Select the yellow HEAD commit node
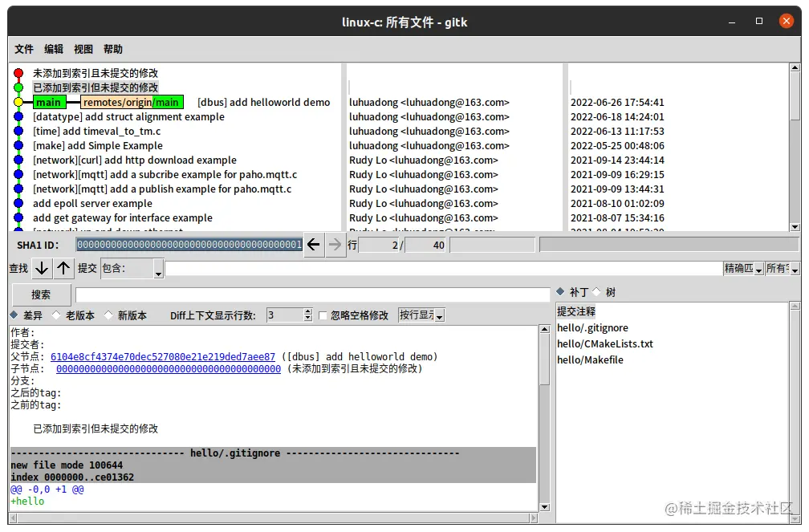Screen dimensions: 809x532 coord(18,102)
